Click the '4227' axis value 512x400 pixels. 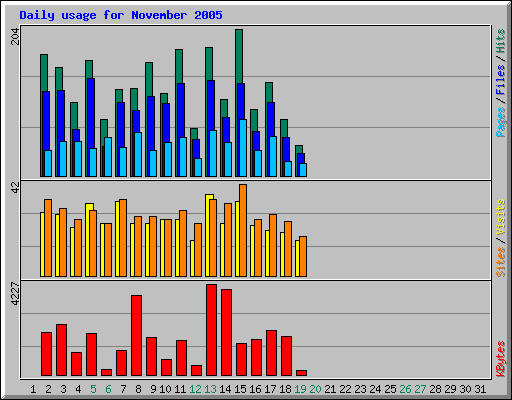15,293
